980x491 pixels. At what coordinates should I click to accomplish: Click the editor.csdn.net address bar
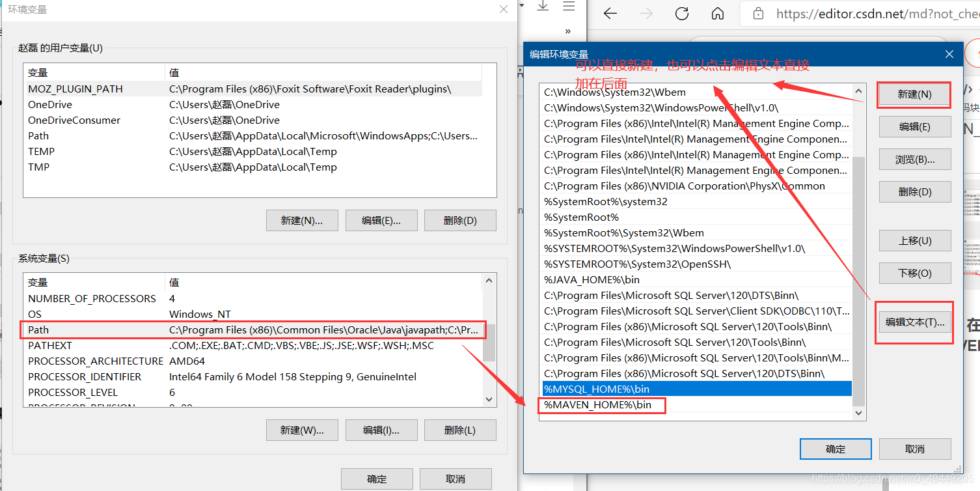click(x=859, y=14)
